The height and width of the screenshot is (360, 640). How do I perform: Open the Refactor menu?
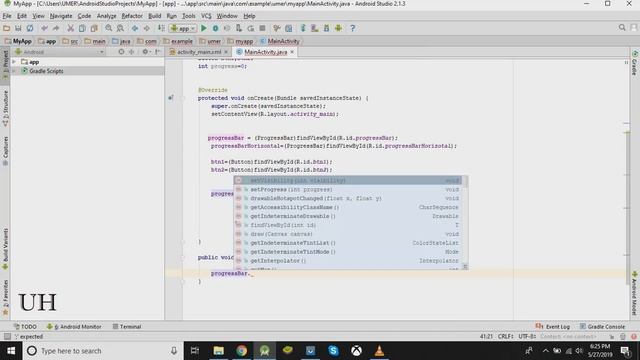pos(132,16)
